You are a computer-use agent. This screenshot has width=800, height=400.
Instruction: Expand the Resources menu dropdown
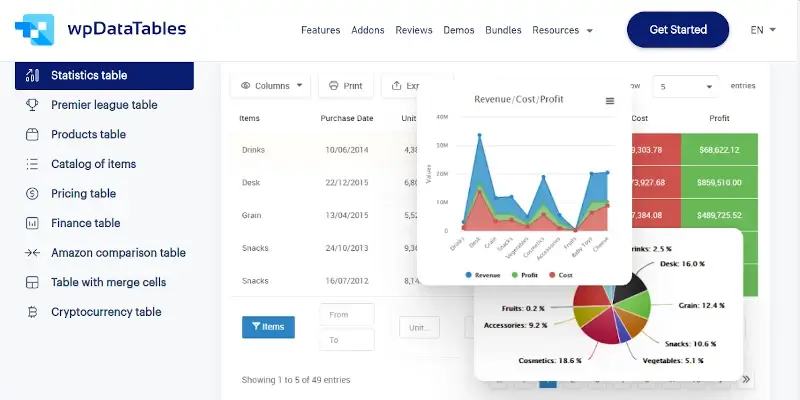point(562,30)
